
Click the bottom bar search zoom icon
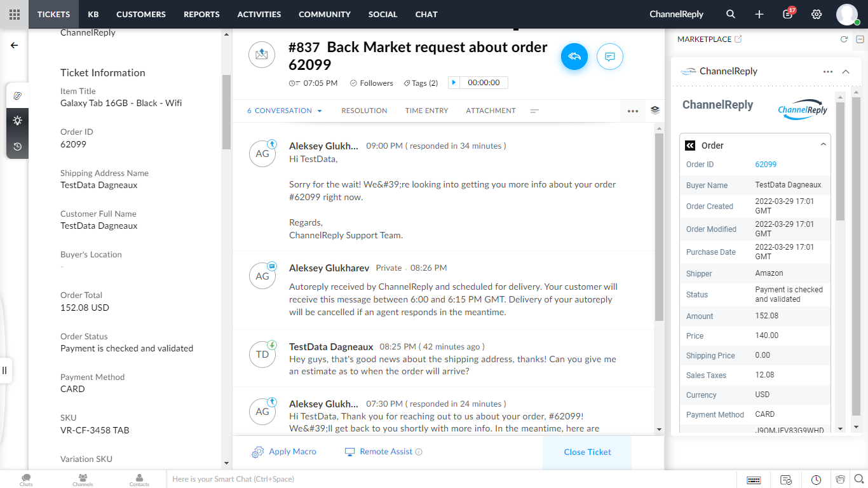click(859, 480)
